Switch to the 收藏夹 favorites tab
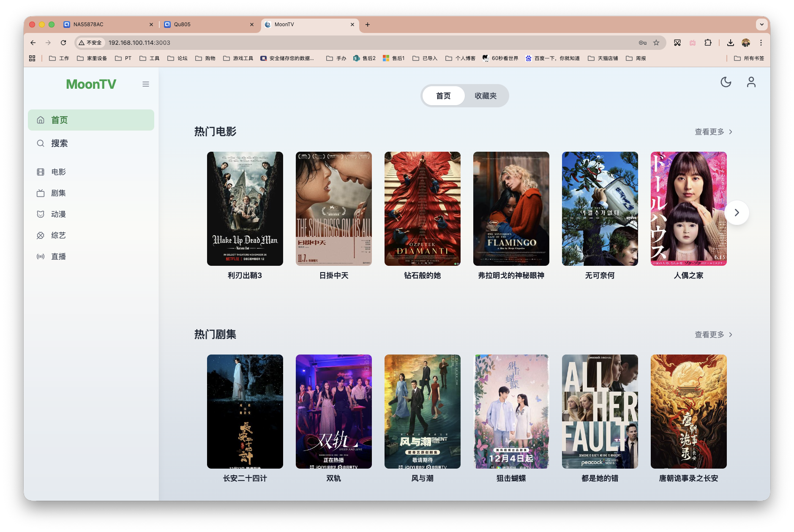 [486, 96]
